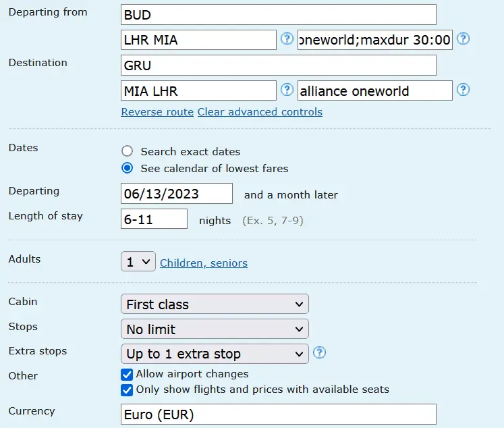The height and width of the screenshot is (428, 504).
Task: Open the Adults count dropdown
Action: 138,262
